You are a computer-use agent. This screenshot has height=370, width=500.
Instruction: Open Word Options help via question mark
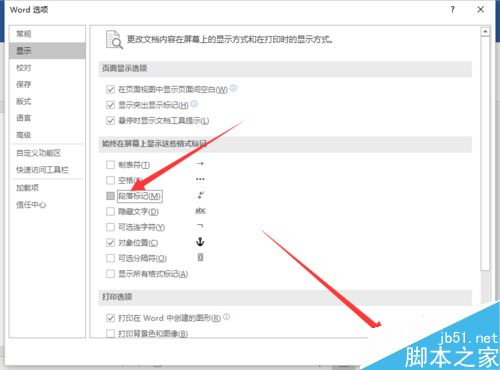point(452,10)
